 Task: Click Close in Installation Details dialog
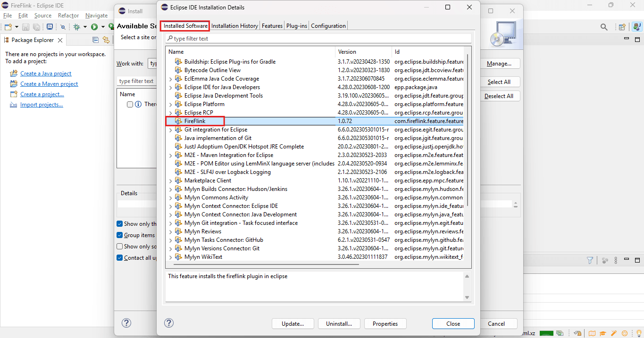point(453,324)
